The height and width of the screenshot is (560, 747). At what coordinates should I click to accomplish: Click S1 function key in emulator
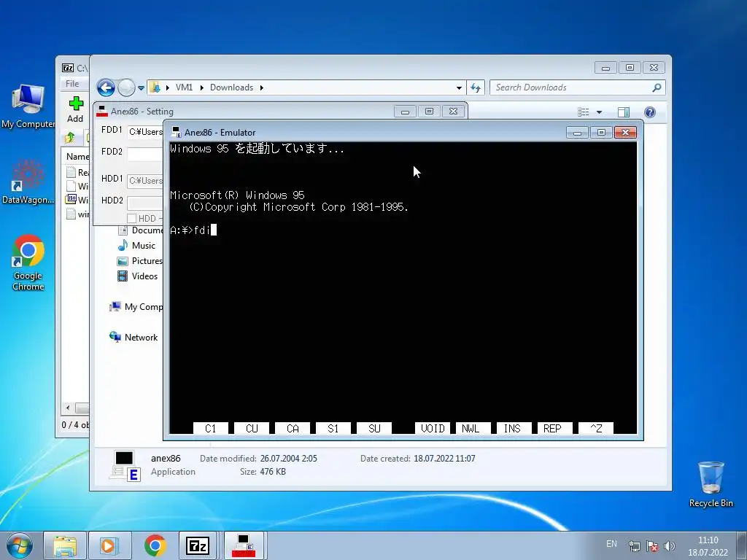[x=333, y=429]
